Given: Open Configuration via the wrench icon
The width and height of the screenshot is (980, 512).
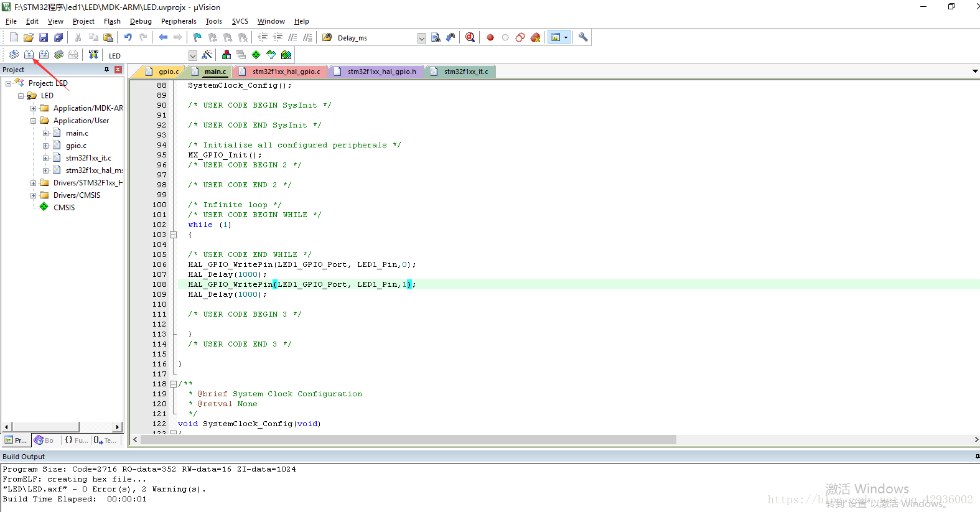Looking at the screenshot, I should (x=583, y=37).
